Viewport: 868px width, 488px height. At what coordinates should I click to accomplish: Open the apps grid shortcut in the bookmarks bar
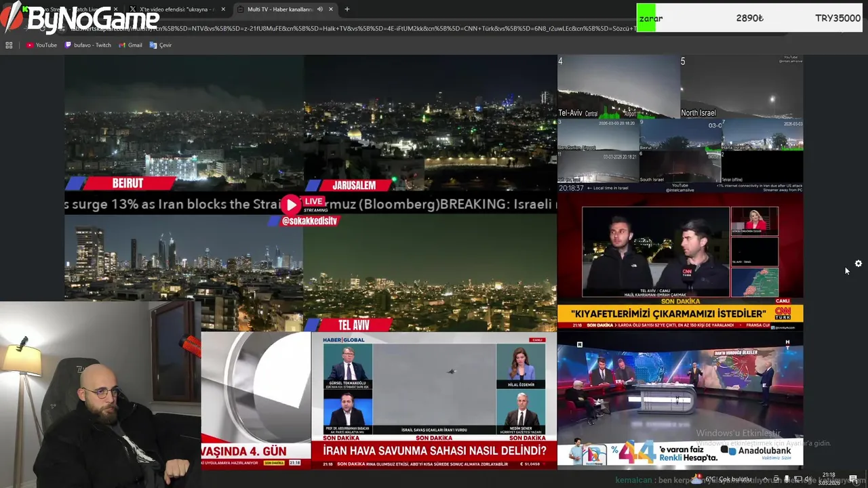[x=9, y=45]
